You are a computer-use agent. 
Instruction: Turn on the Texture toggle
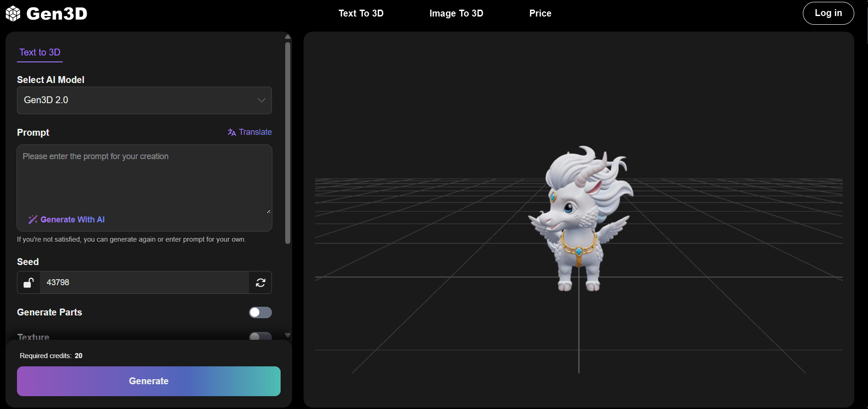pyautogui.click(x=260, y=337)
